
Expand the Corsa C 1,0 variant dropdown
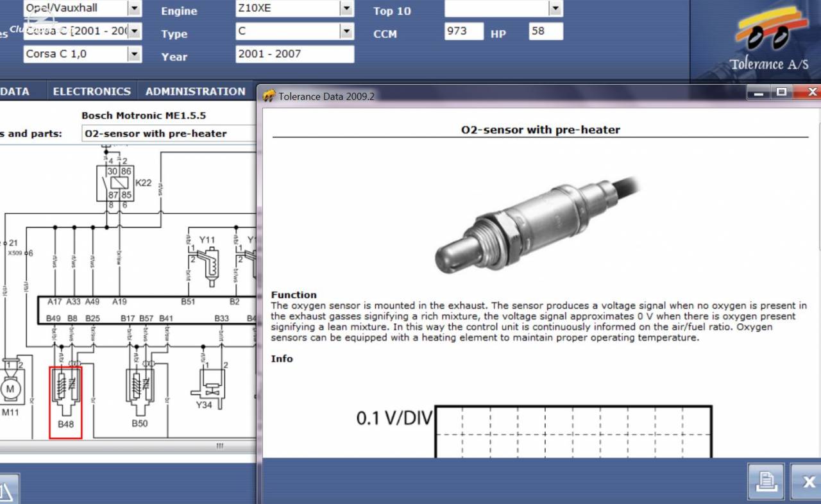click(134, 54)
